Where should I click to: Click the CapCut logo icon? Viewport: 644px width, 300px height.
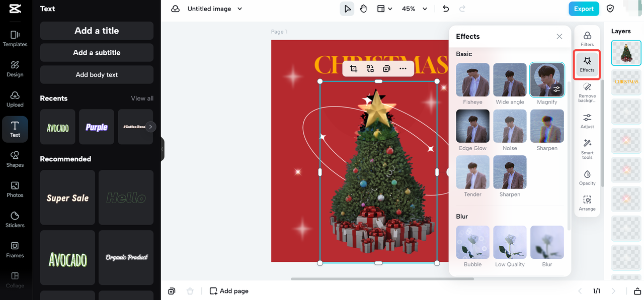click(x=15, y=9)
